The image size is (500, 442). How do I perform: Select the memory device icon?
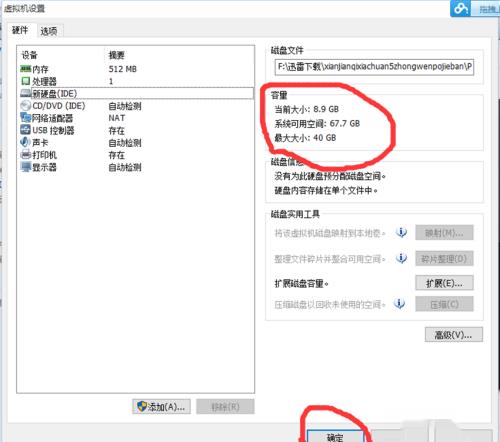click(25, 69)
